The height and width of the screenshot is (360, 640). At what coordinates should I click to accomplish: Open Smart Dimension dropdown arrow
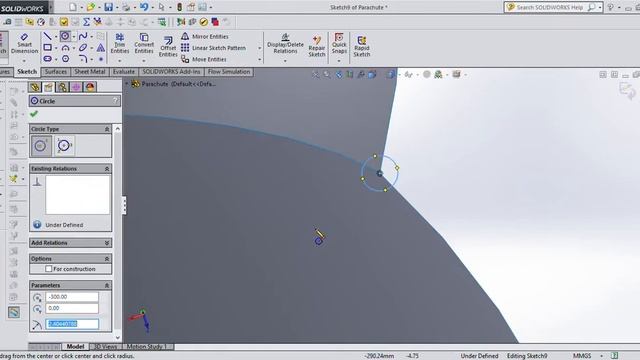point(24,61)
